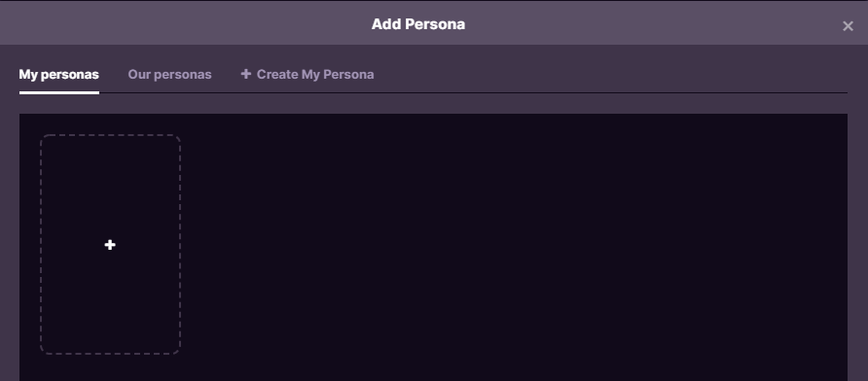Click the Add Persona dialog title
The height and width of the screenshot is (381, 868).
point(418,24)
